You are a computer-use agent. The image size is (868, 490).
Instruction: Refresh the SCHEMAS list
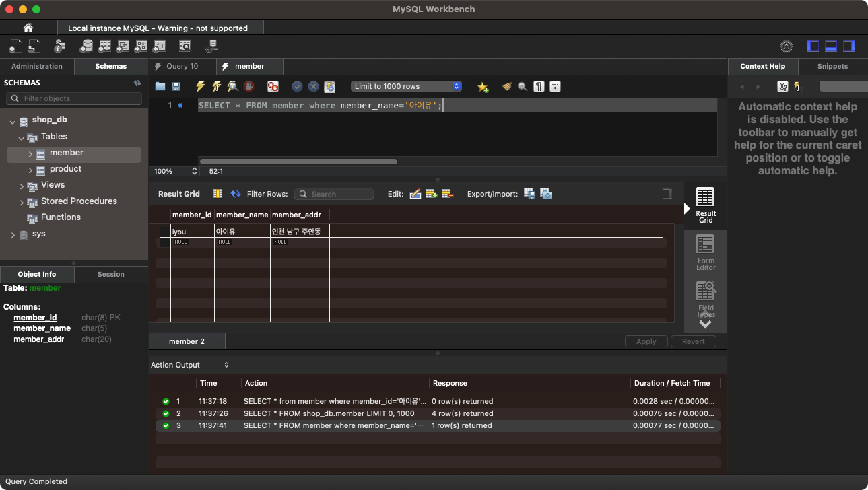[137, 83]
